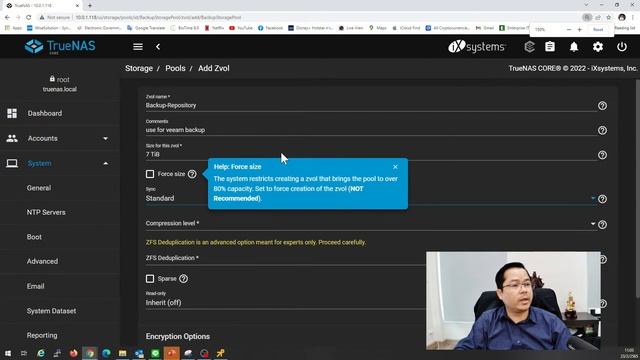Open Microsoft Edge from the taskbar

click(x=106, y=353)
